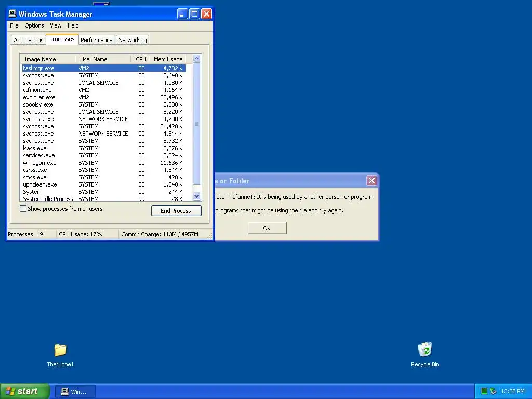
Task: Open the Thefunne1 folder icon on desktop
Action: [60, 350]
